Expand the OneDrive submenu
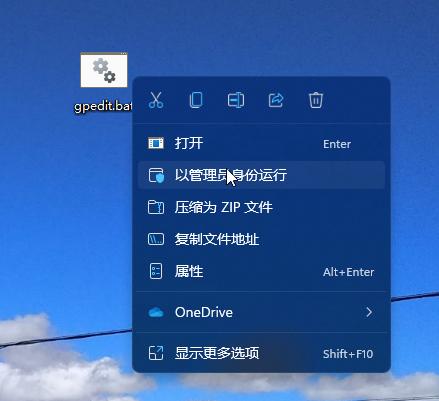 pos(261,312)
